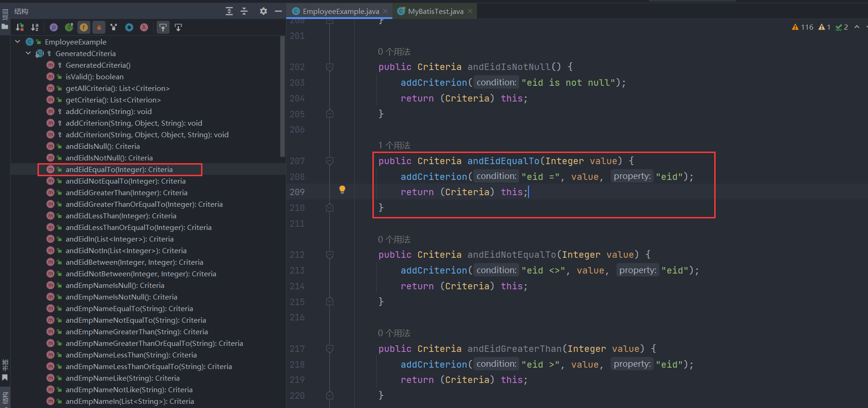868x408 pixels.
Task: Fold the andEidGreaterThan method at line 217
Action: tap(330, 349)
